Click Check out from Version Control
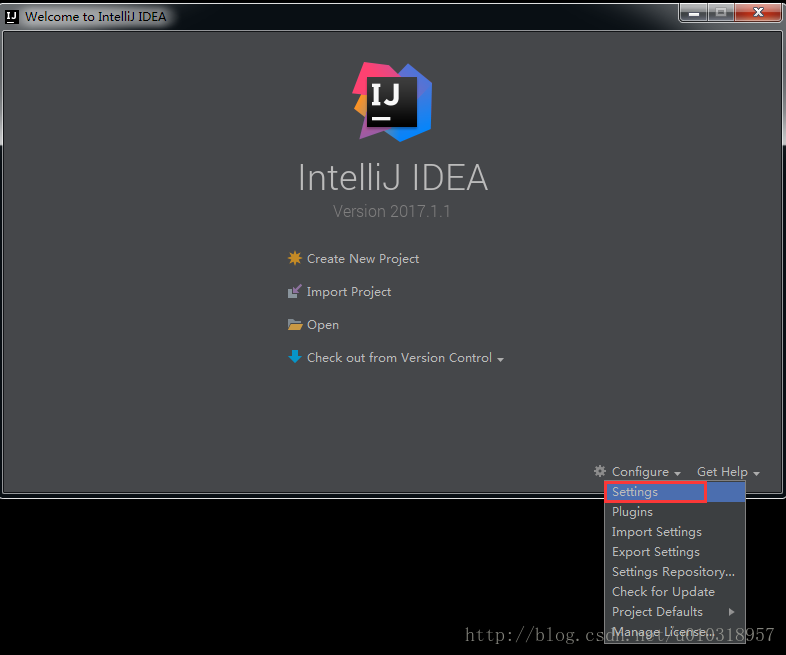786x655 pixels. (x=399, y=358)
